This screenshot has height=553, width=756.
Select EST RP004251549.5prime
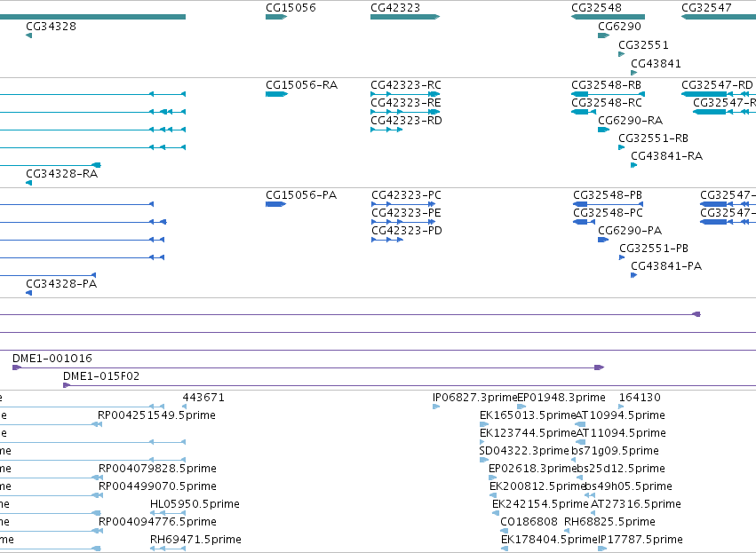coord(156,415)
